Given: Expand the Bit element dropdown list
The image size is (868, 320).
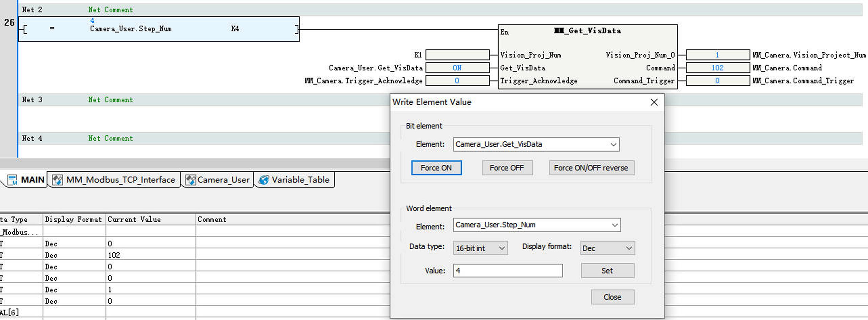Looking at the screenshot, I should click(613, 144).
